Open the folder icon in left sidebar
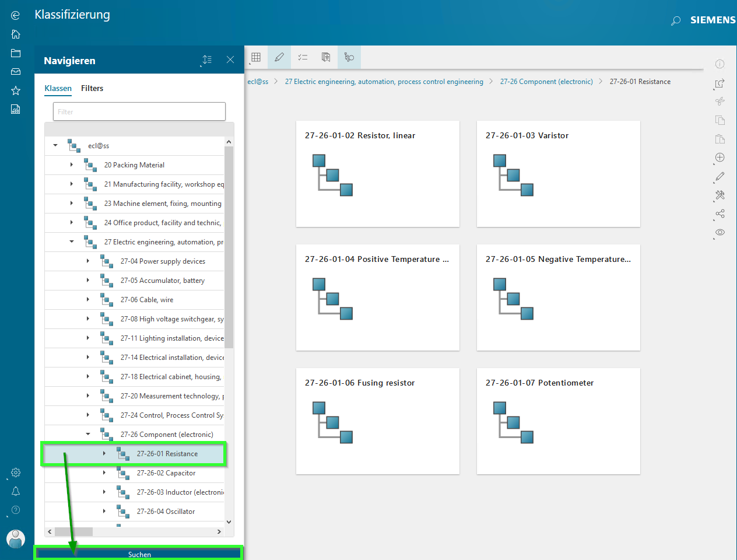The image size is (737, 560). point(16,53)
